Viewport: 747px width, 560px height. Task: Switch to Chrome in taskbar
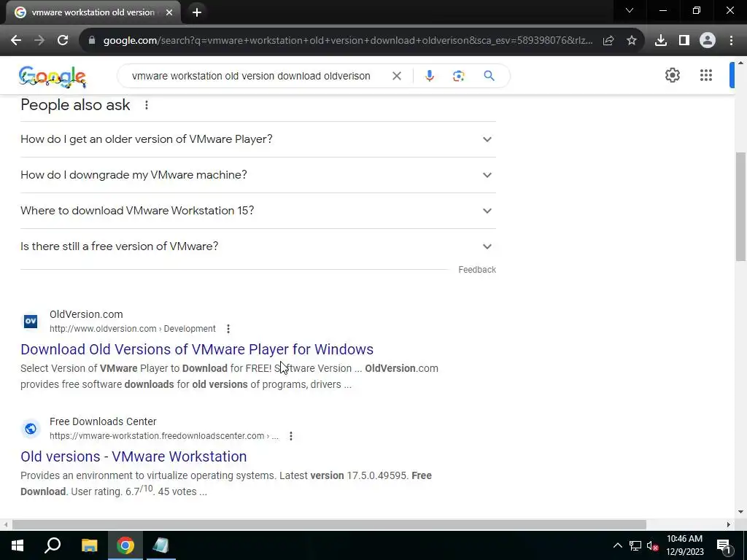[x=125, y=545]
